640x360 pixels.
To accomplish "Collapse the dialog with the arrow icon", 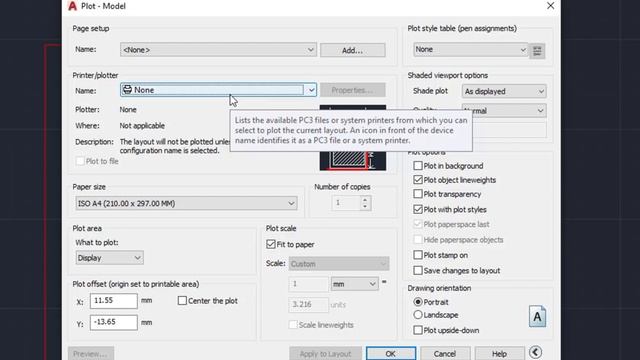I will [x=535, y=352].
